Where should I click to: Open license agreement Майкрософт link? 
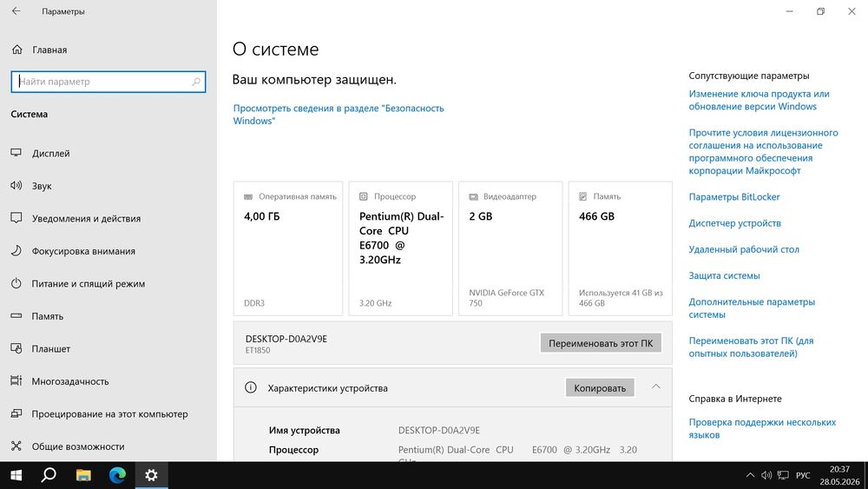point(763,152)
